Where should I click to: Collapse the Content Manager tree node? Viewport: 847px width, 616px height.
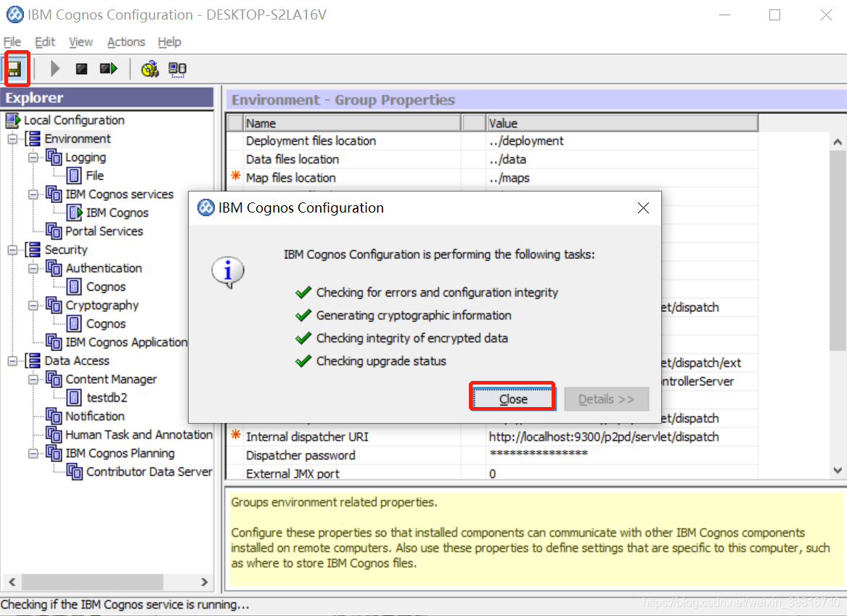[33, 379]
